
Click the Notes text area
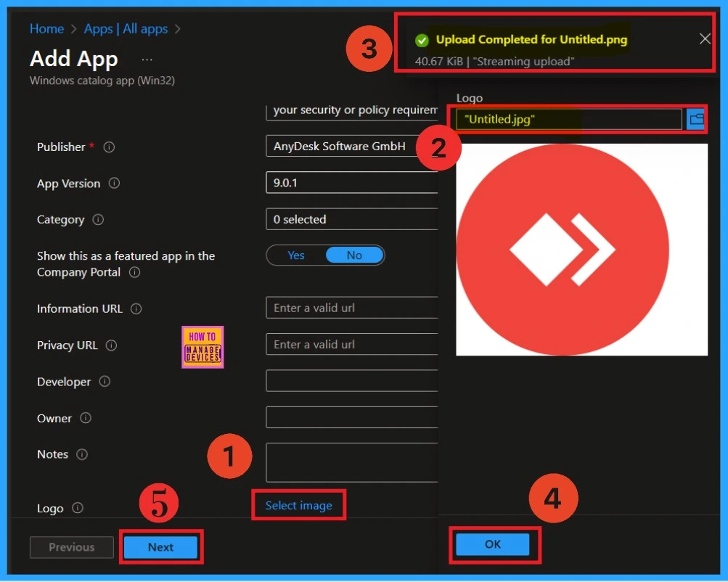tap(352, 463)
